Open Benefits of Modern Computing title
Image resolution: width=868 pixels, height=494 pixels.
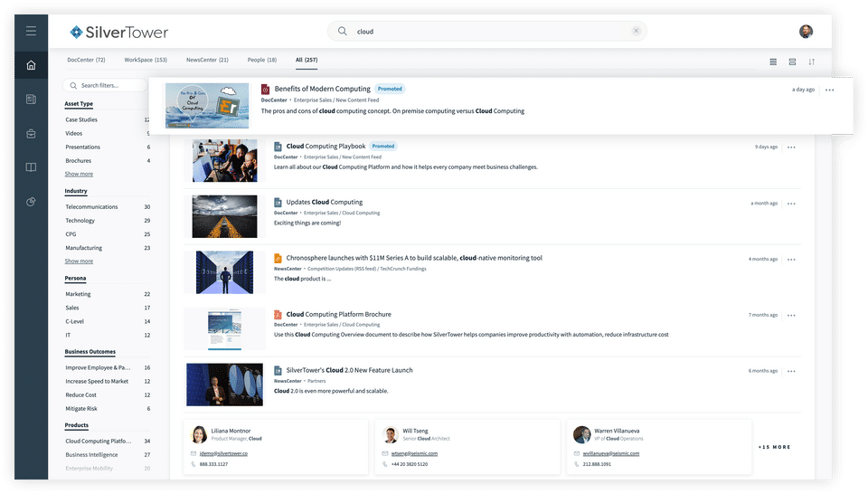click(x=322, y=89)
